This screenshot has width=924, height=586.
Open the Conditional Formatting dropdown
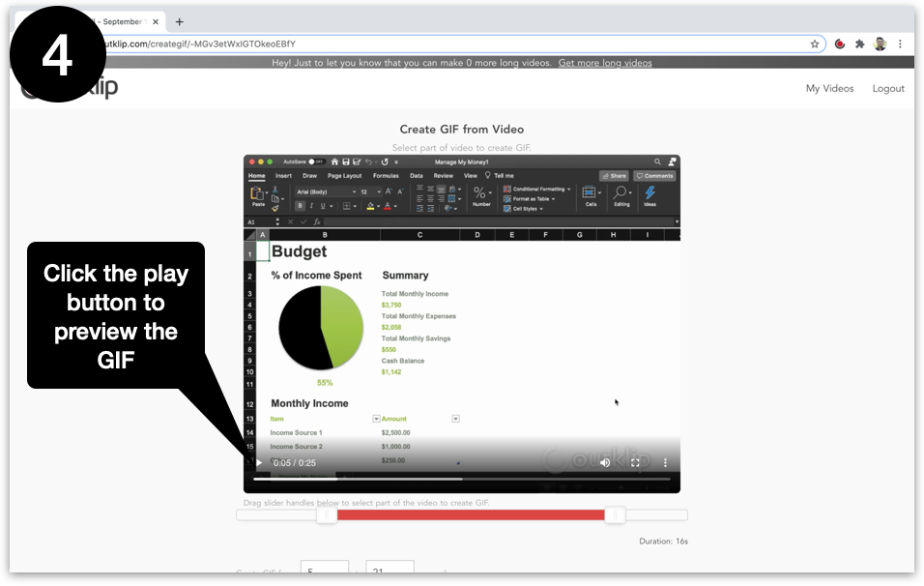point(536,190)
